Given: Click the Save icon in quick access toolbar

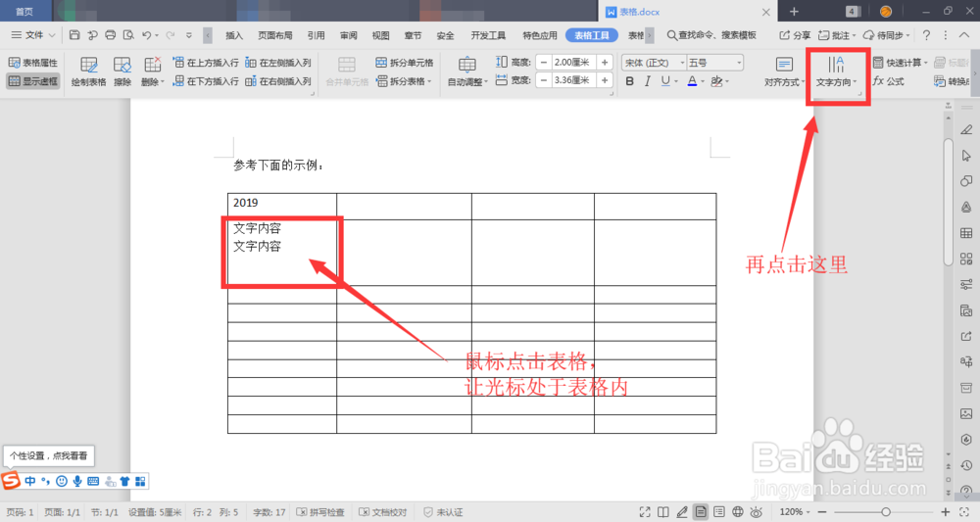Looking at the screenshot, I should pos(74,35).
